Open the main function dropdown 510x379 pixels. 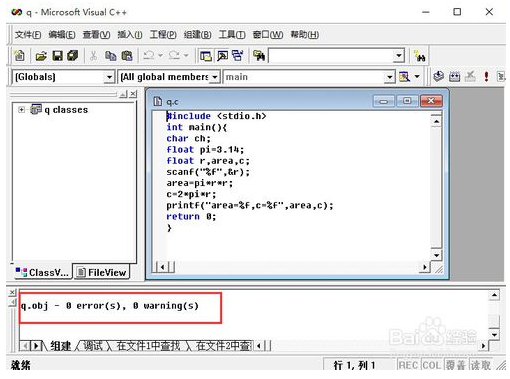tap(389, 77)
